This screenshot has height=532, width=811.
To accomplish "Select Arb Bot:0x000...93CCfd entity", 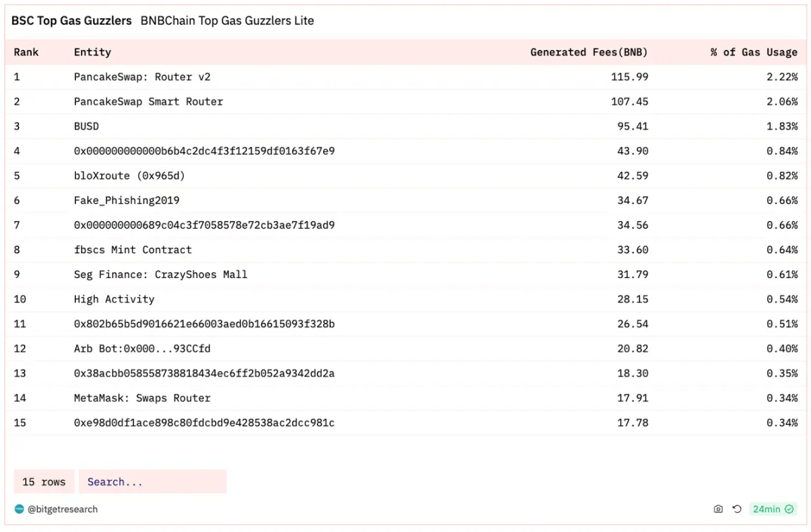I will pyautogui.click(x=142, y=348).
